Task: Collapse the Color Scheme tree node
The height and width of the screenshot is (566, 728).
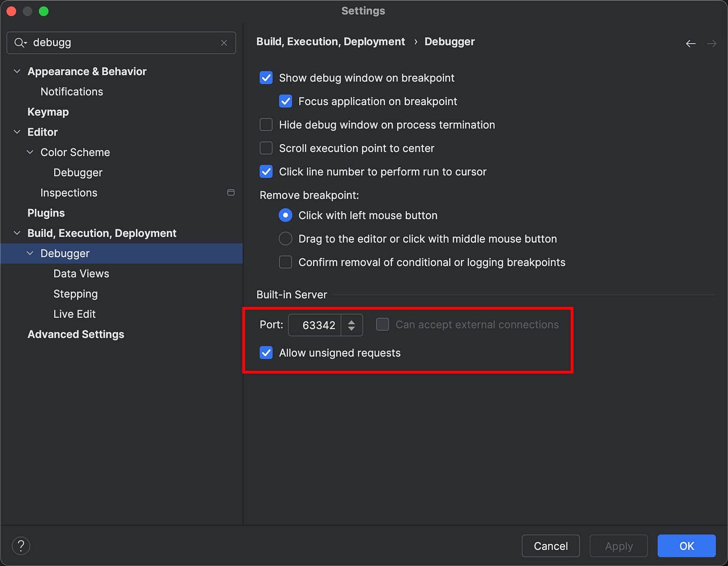Action: click(x=30, y=152)
